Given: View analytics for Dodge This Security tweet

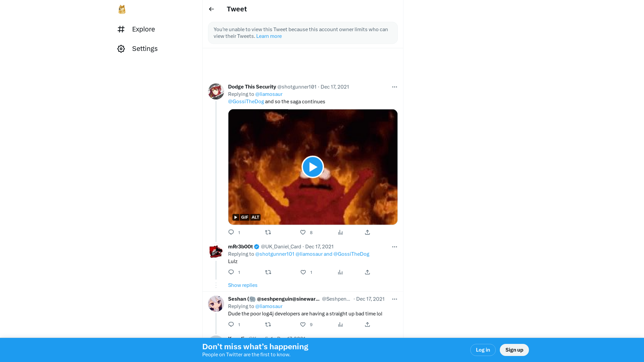Looking at the screenshot, I should pos(340,232).
